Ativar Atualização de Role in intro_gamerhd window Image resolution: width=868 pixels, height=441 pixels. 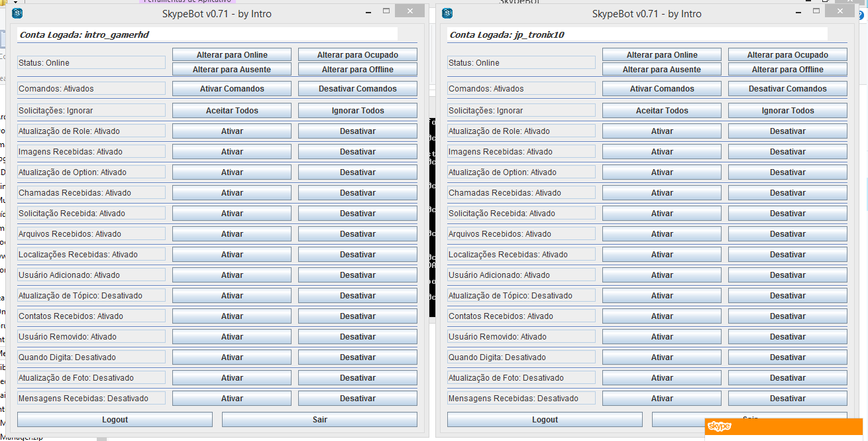tap(232, 131)
